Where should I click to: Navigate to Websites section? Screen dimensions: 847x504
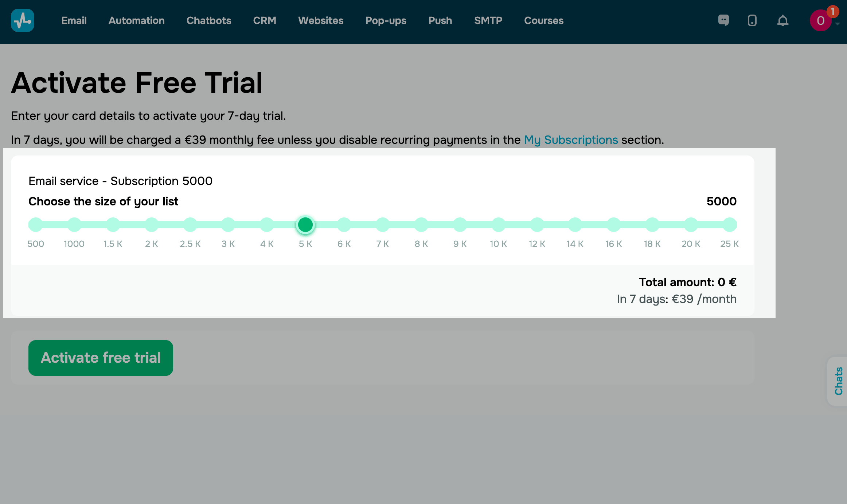[x=321, y=20]
